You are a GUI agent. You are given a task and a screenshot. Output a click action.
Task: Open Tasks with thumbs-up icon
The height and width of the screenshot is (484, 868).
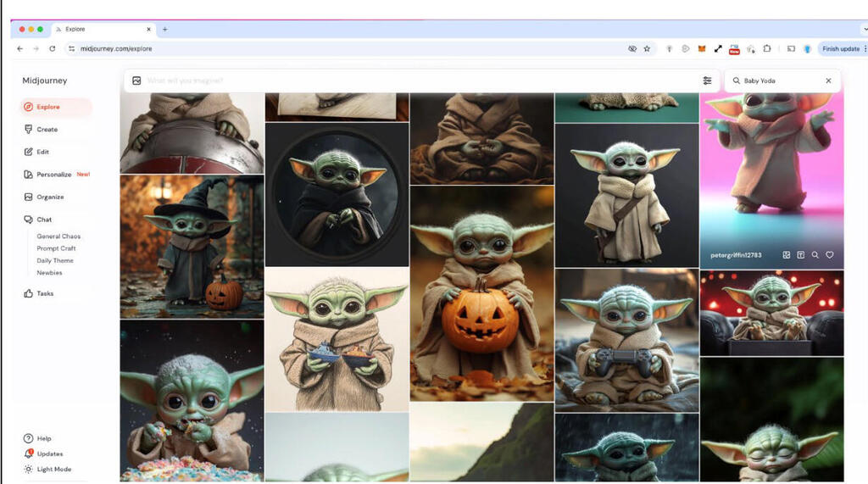[x=38, y=293]
